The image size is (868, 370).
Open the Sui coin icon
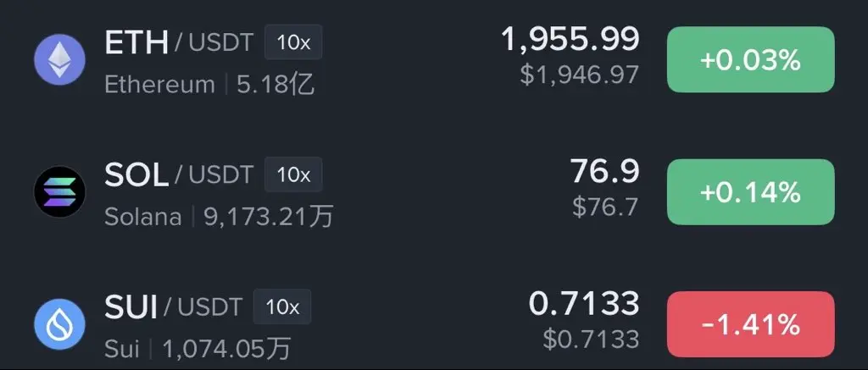coord(60,324)
